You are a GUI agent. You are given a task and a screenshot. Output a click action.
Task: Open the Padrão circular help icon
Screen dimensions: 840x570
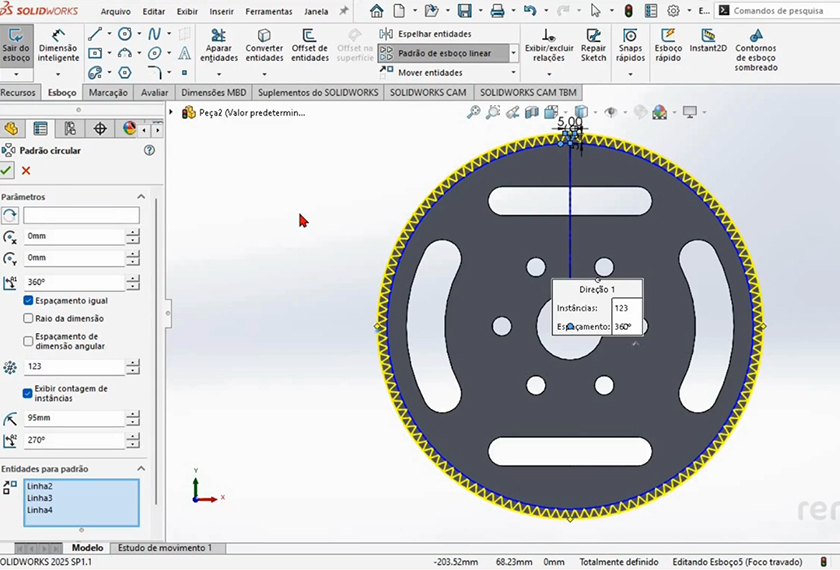(x=150, y=150)
